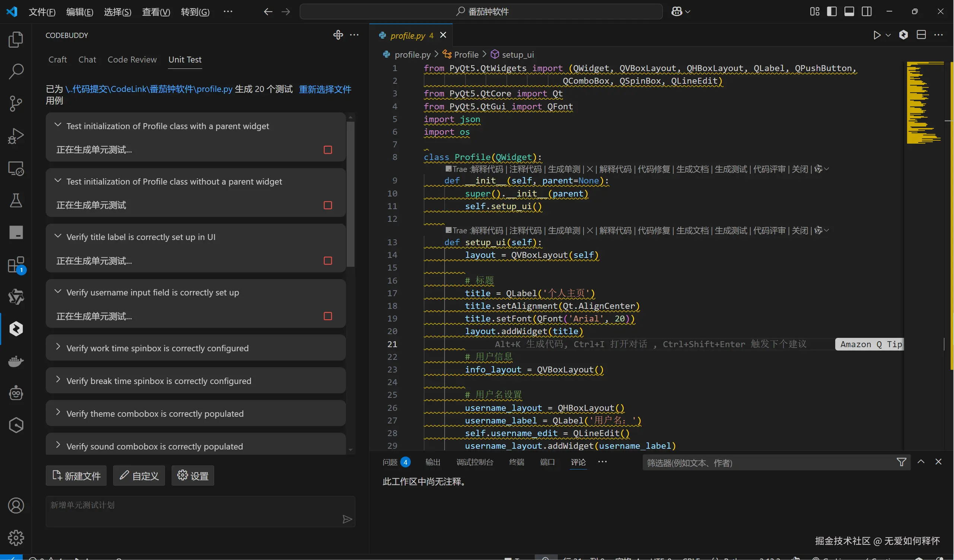Open Source Control view in activity bar
Viewport: 954px width, 560px height.
[x=16, y=103]
